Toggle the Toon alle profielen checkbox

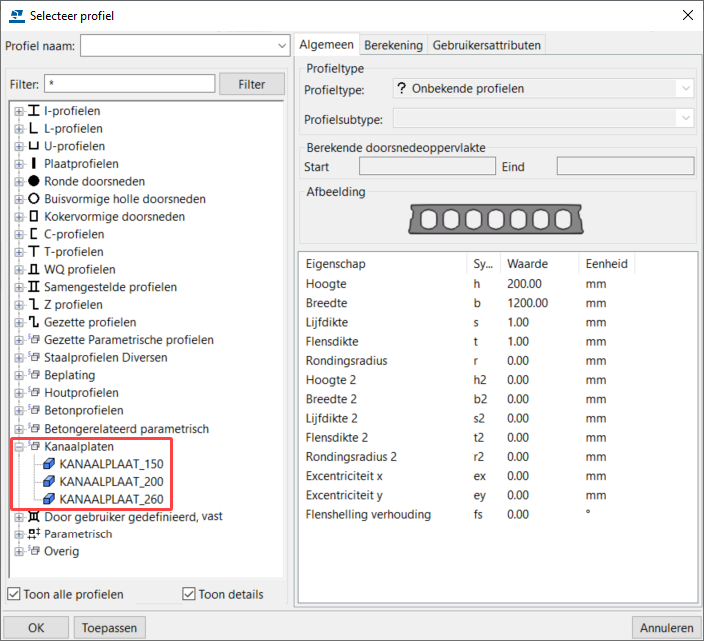[x=13, y=594]
